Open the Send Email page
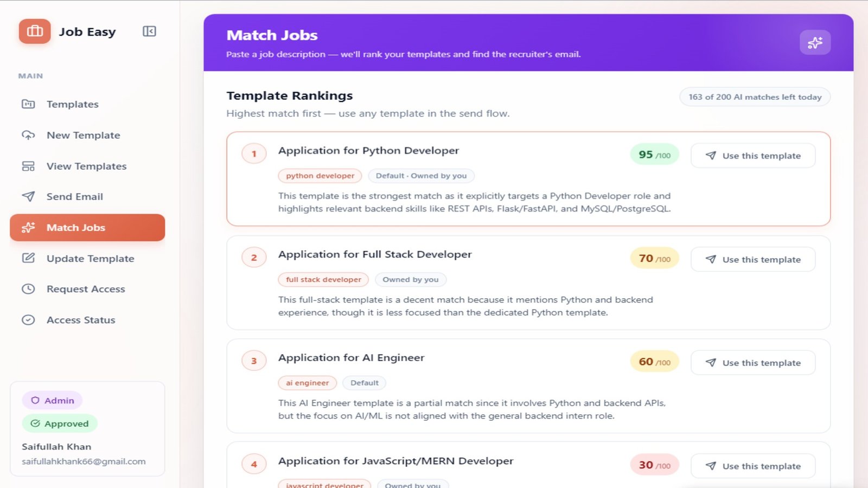 point(87,196)
